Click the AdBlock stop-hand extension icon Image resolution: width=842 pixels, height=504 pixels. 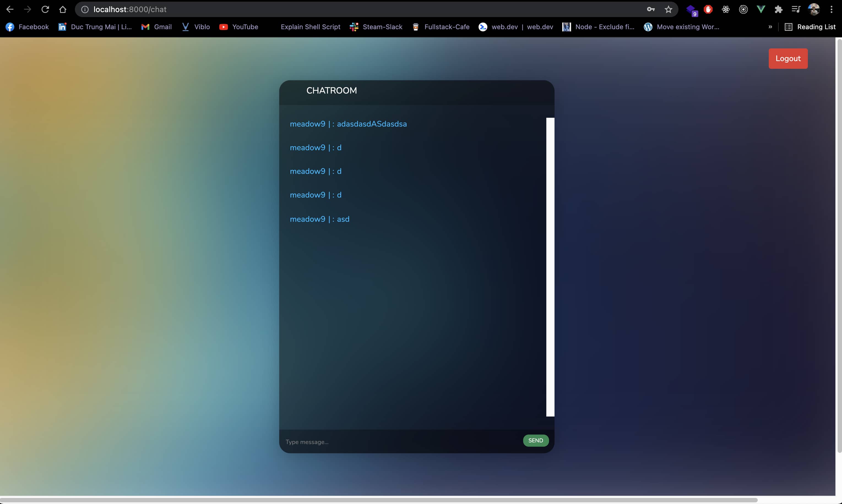pyautogui.click(x=708, y=9)
